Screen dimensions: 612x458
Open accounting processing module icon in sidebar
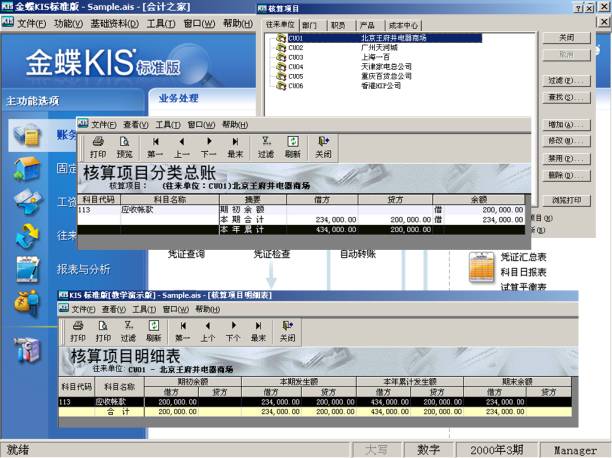click(x=27, y=135)
